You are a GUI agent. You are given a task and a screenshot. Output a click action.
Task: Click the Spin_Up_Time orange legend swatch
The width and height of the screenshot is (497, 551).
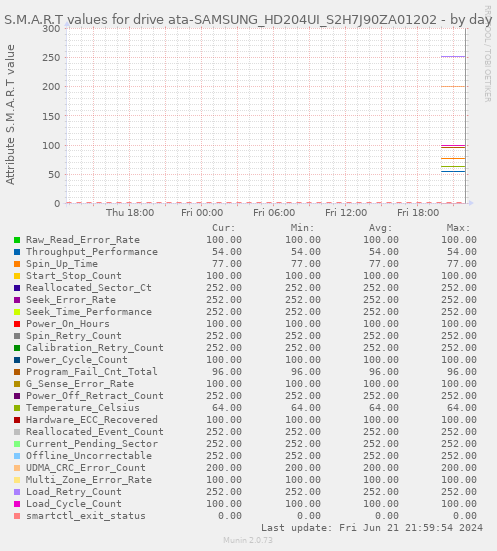[x=17, y=264]
